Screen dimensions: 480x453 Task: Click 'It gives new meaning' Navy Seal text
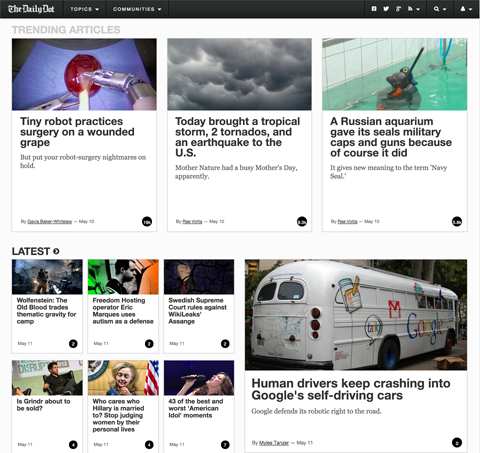pyautogui.click(x=389, y=172)
